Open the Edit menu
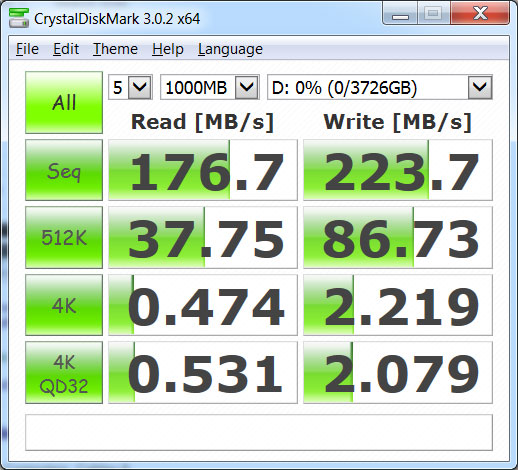The image size is (518, 470). (66, 49)
